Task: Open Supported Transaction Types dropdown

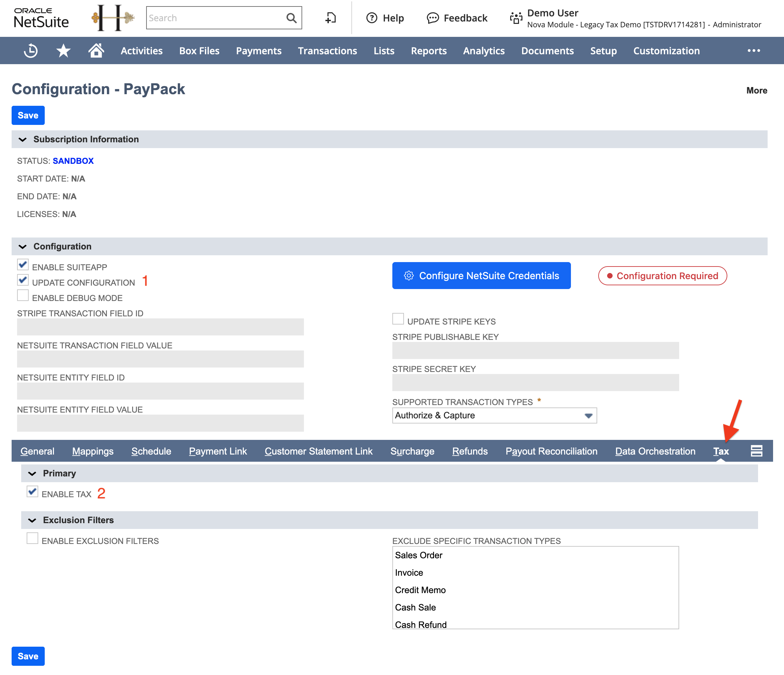Action: click(494, 416)
